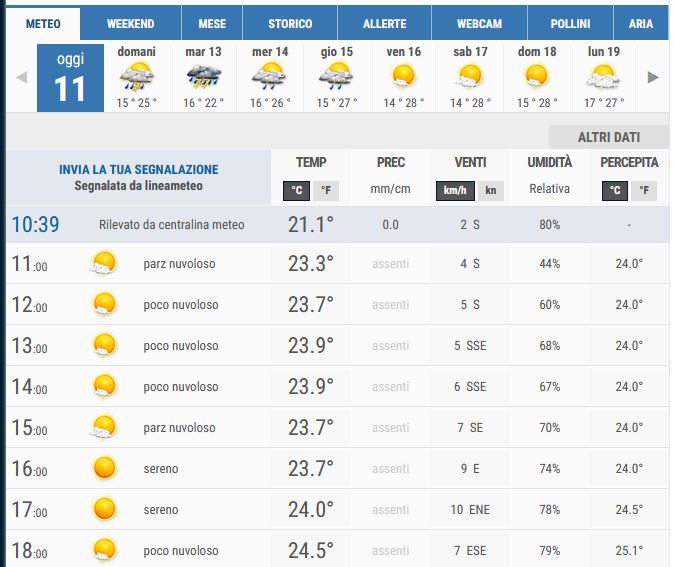Expand the ALTRI DATI section
This screenshot has height=567, width=675.
point(608,137)
